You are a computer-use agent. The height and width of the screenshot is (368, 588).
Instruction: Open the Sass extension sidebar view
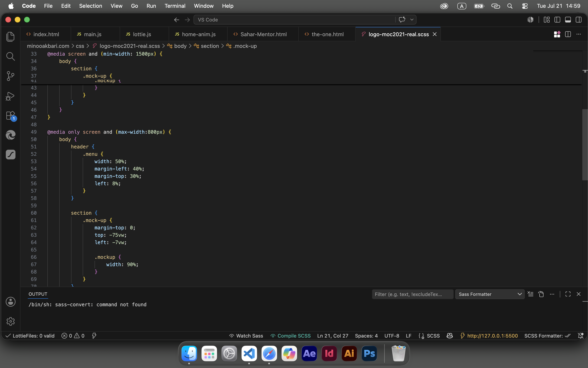10,155
